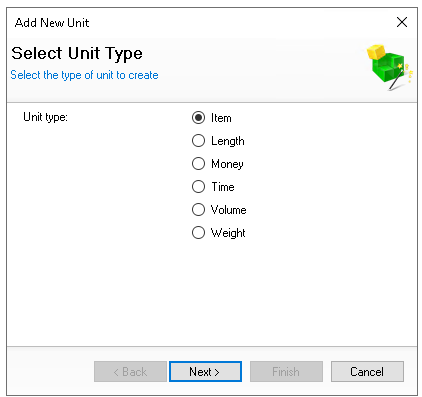Pick the Time radio button circle
The image size is (422, 397).
tap(198, 187)
